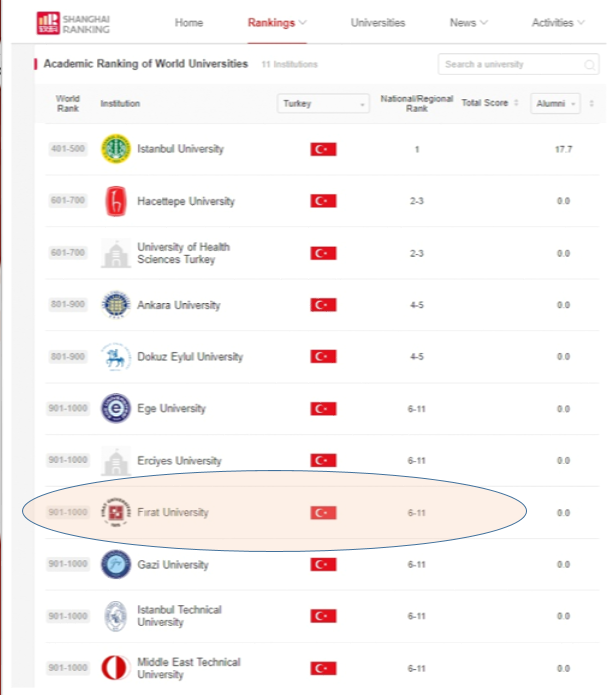Open the Erciyes University link
614x695 pixels.
coord(179,461)
